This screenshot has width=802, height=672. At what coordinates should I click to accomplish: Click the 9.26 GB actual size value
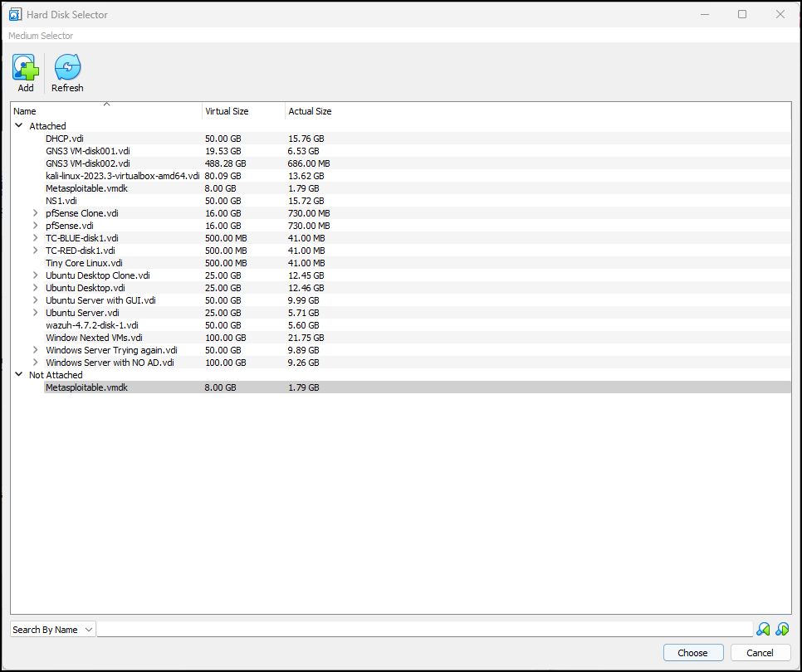tap(304, 363)
